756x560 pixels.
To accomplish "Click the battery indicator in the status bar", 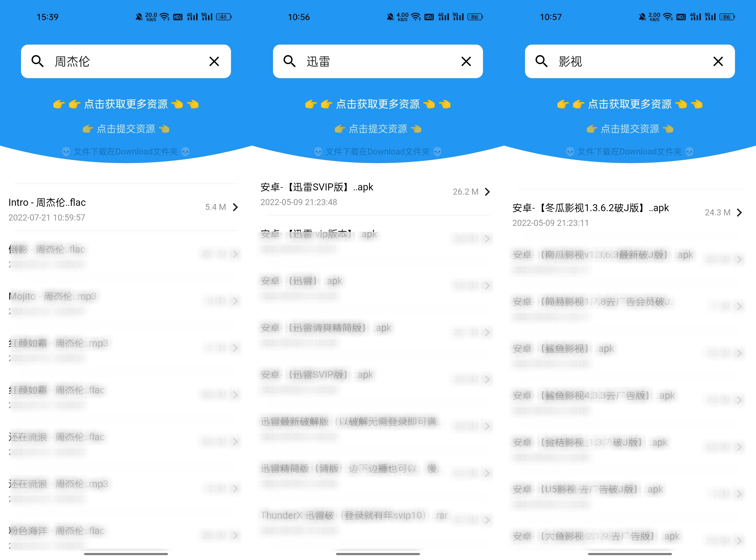I will [223, 17].
